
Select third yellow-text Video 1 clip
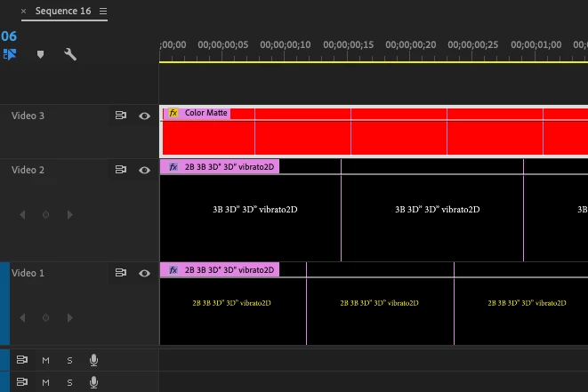[521, 311]
